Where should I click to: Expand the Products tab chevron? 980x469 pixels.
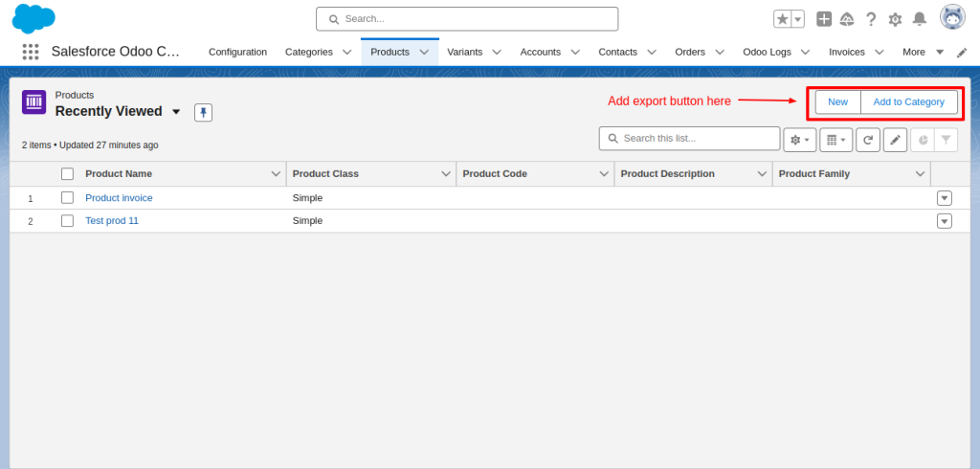424,52
